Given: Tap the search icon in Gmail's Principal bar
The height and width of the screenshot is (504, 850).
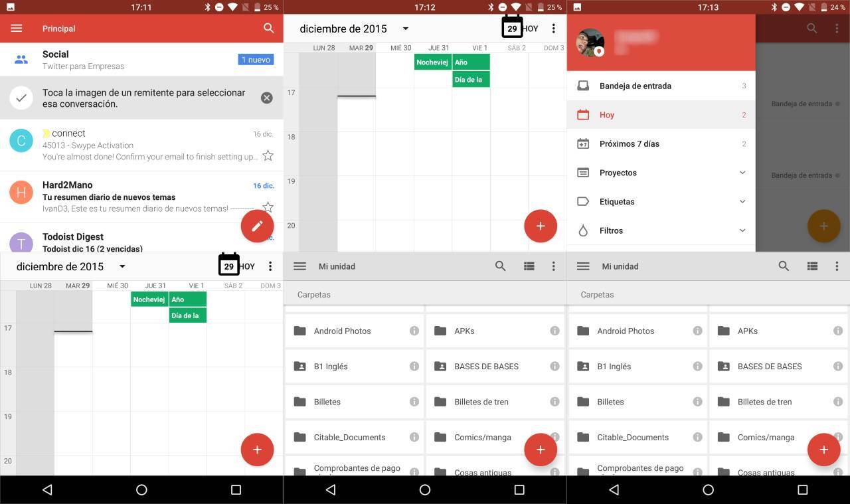Looking at the screenshot, I should 268,28.
